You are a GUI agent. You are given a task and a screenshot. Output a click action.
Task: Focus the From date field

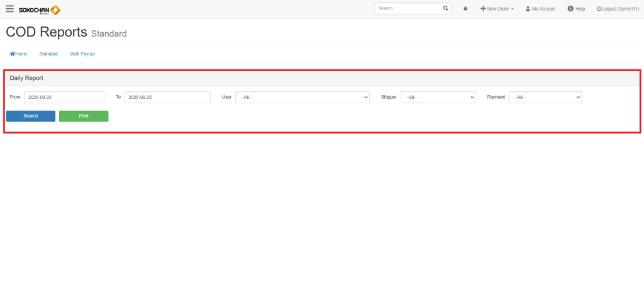(64, 97)
